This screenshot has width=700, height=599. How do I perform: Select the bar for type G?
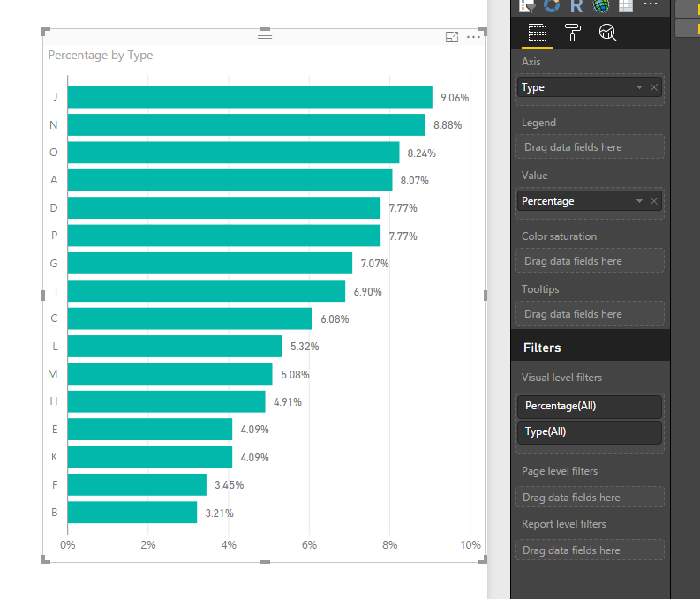[210, 263]
